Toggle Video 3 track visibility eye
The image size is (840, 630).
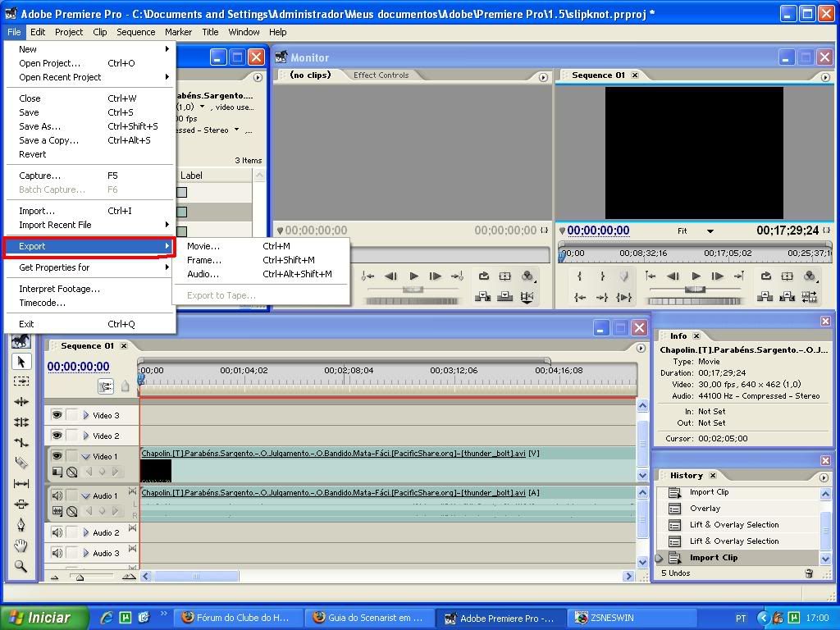tap(57, 414)
